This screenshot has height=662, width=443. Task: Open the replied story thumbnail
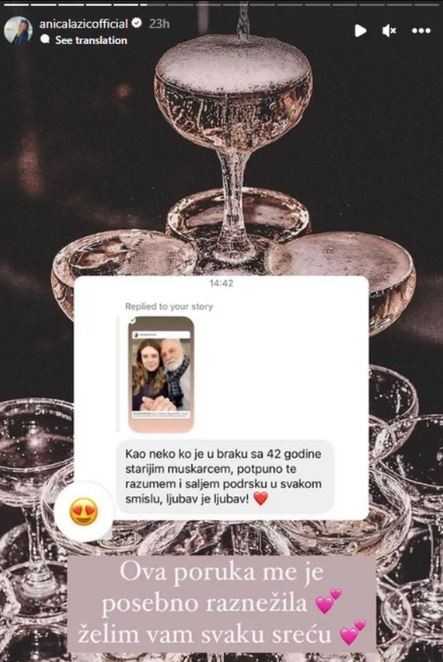[x=161, y=374]
